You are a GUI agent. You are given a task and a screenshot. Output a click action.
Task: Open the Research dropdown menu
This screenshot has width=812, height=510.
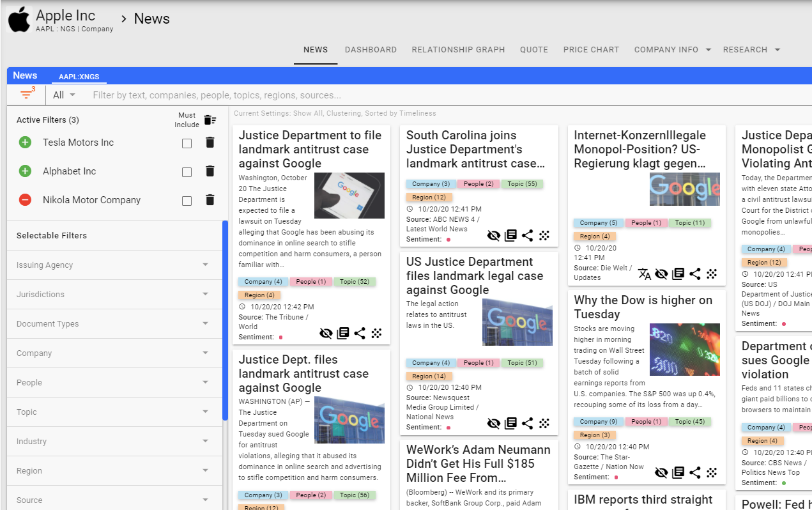tap(752, 49)
